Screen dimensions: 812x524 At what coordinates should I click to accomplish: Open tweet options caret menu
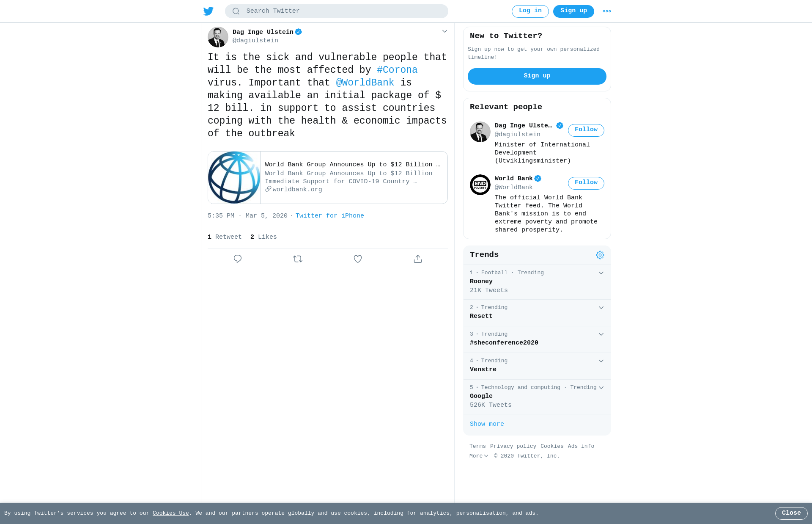444,31
